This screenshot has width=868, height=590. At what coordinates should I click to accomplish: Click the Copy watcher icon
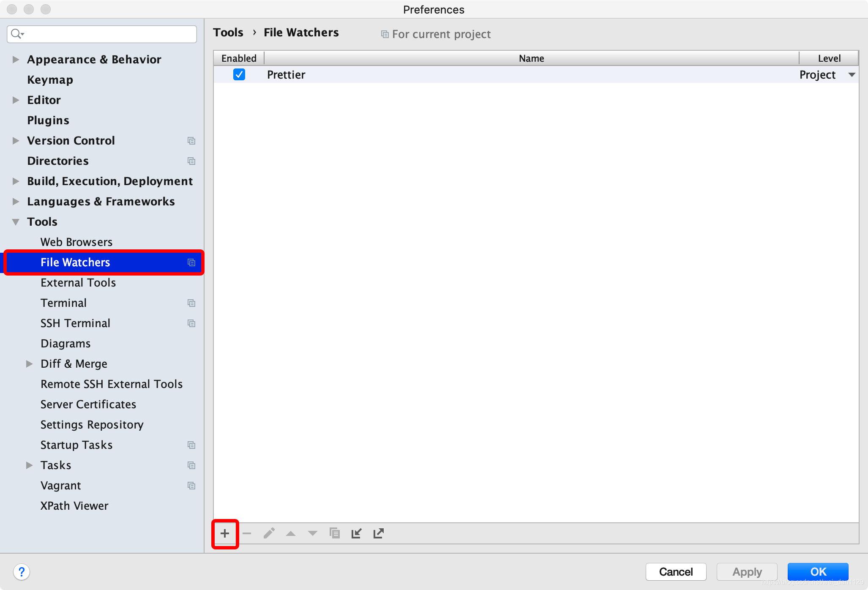click(x=335, y=533)
